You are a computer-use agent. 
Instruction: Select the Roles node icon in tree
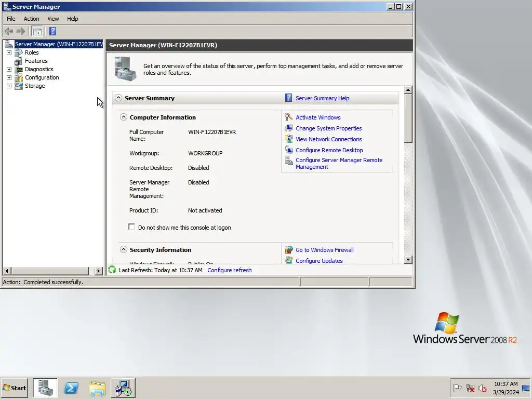[19, 52]
